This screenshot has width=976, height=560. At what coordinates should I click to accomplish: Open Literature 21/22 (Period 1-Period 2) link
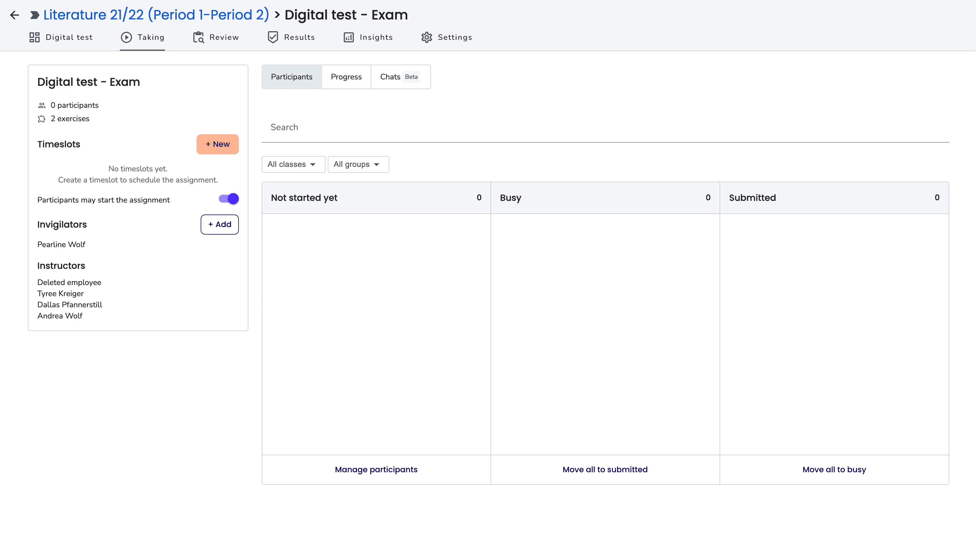click(156, 15)
